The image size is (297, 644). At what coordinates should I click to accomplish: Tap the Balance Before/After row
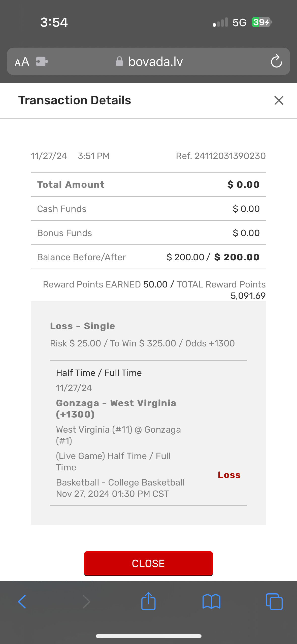click(148, 257)
